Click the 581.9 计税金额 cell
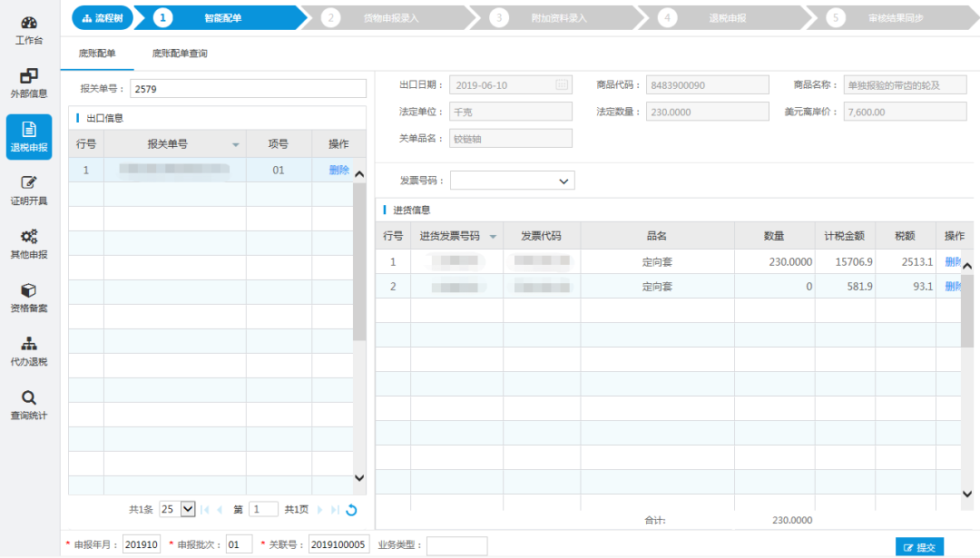The image size is (980, 558). [x=845, y=286]
